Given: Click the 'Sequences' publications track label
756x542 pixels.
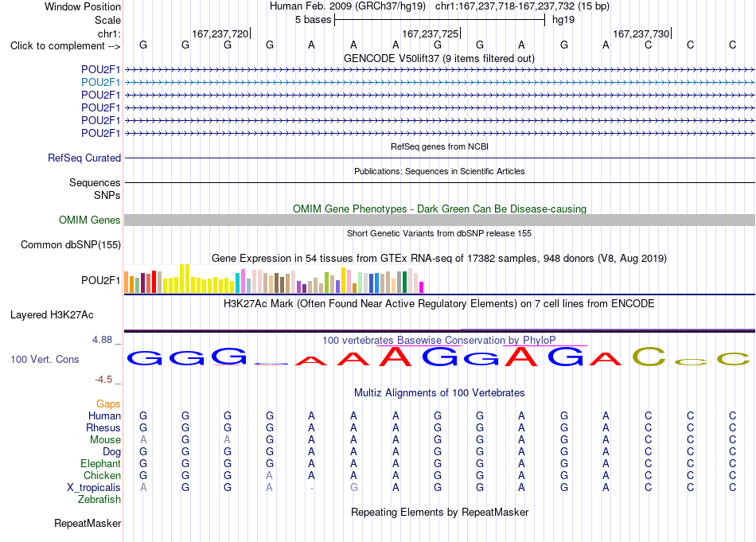Looking at the screenshot, I should [x=95, y=182].
